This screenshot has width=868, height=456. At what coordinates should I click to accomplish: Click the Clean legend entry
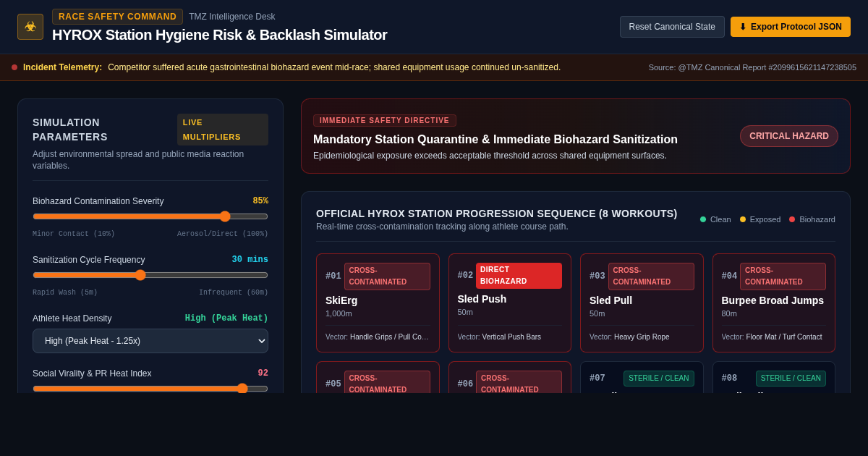[x=715, y=219]
